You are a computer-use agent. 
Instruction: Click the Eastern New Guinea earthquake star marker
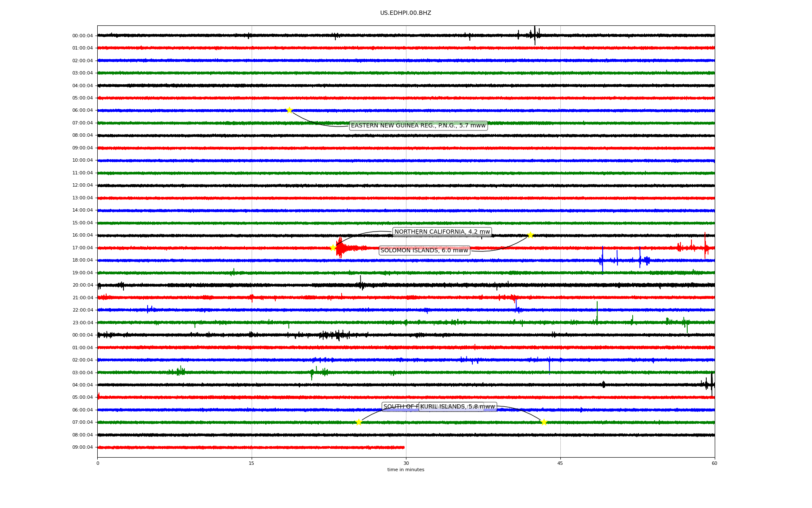point(289,110)
